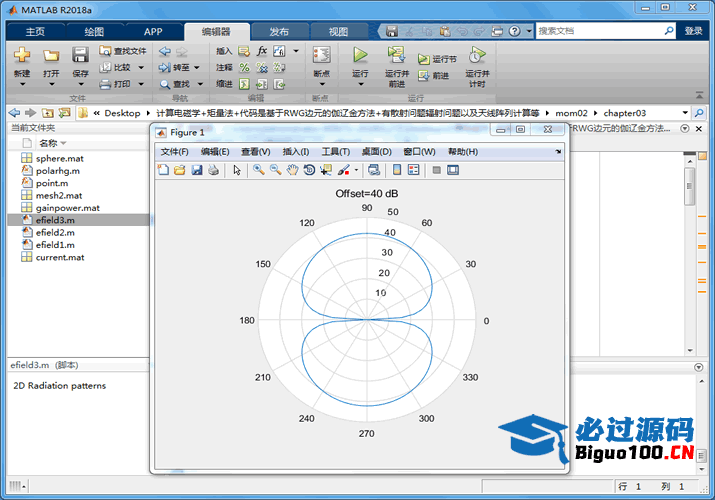This screenshot has width=715, height=500.
Task: Select Brush data tool in Figure 1
Action: tap(343, 170)
